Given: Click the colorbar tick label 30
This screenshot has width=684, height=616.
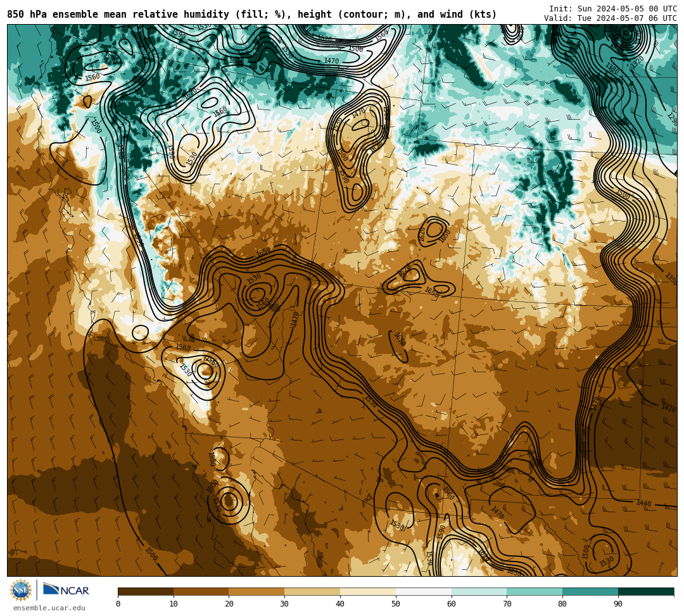Looking at the screenshot, I should pos(284,604).
